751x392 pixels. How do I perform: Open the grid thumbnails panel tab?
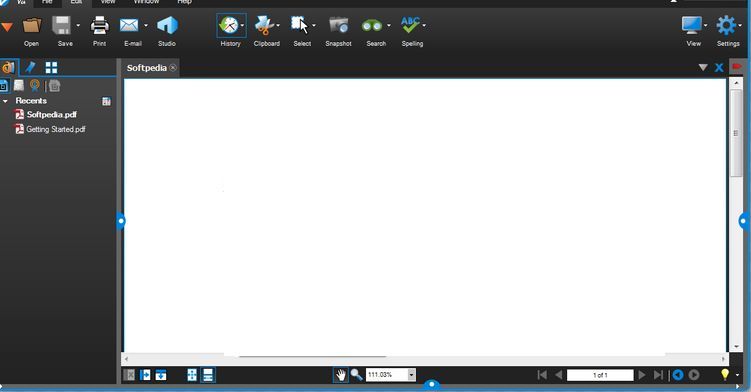point(51,68)
